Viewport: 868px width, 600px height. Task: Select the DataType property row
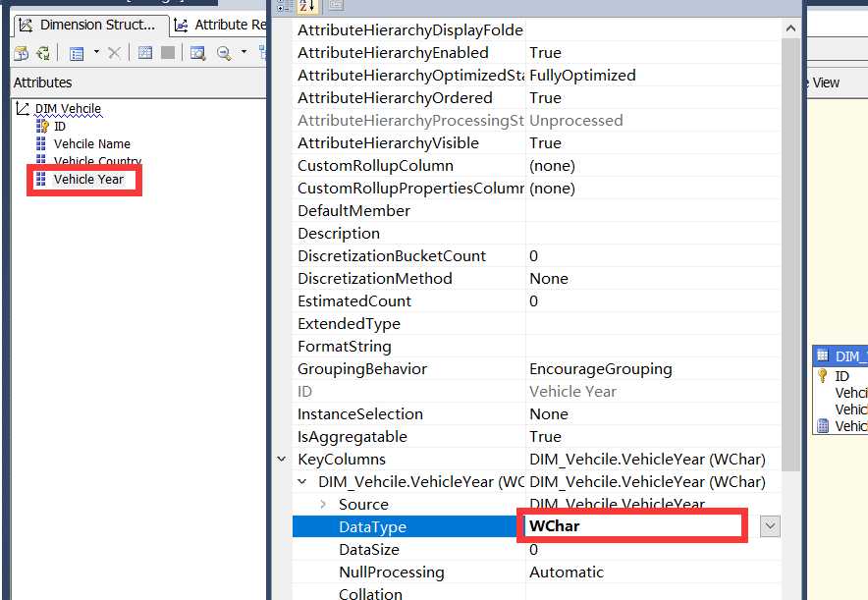pyautogui.click(x=408, y=526)
